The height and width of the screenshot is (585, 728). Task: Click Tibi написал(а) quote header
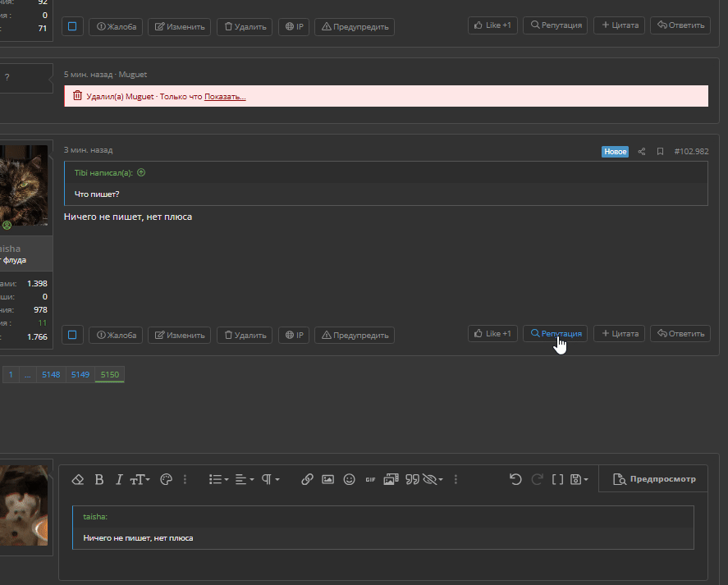pyautogui.click(x=103, y=173)
